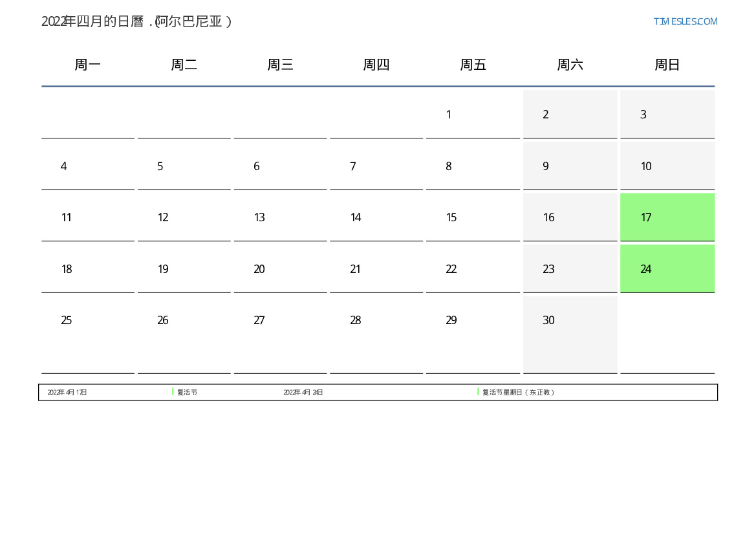Image resolution: width=756 pixels, height=535 pixels.
Task: Select April 1 in the calendar
Action: pyautogui.click(x=473, y=115)
